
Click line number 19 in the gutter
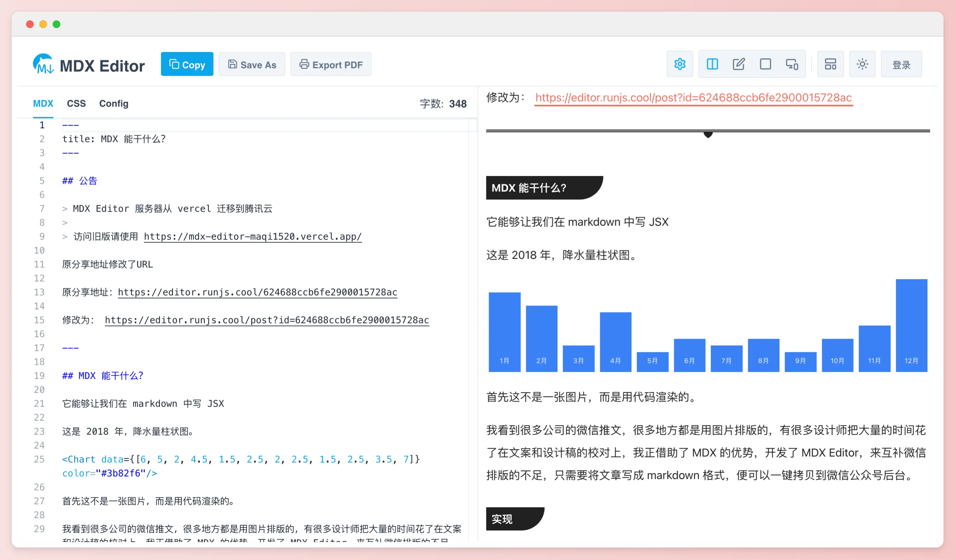click(x=39, y=376)
